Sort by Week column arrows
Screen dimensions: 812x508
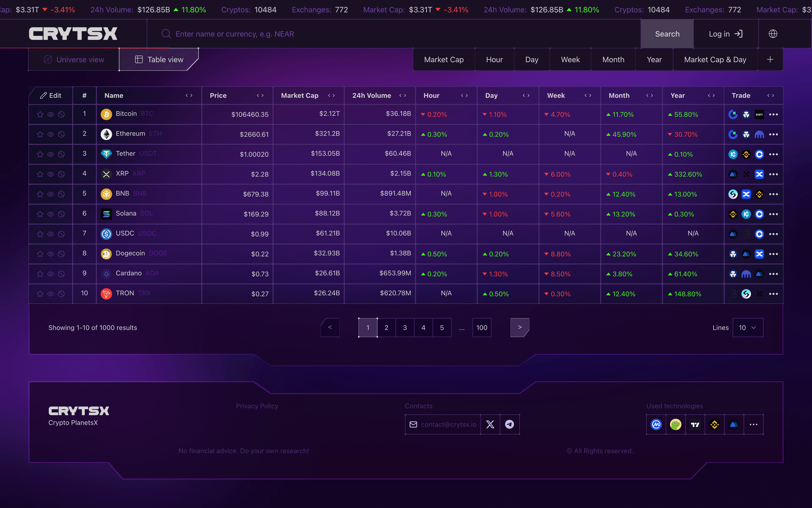(588, 95)
